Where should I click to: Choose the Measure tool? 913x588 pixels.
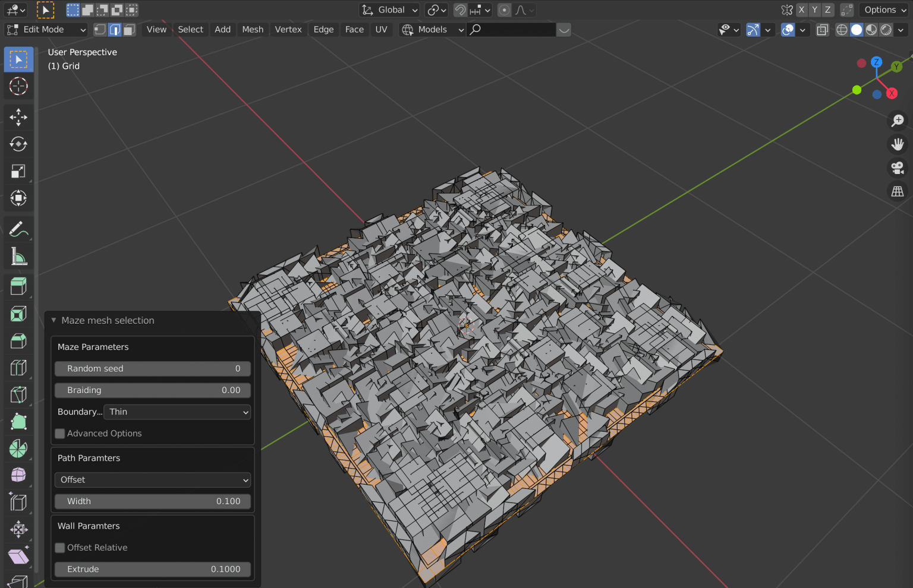[18, 257]
